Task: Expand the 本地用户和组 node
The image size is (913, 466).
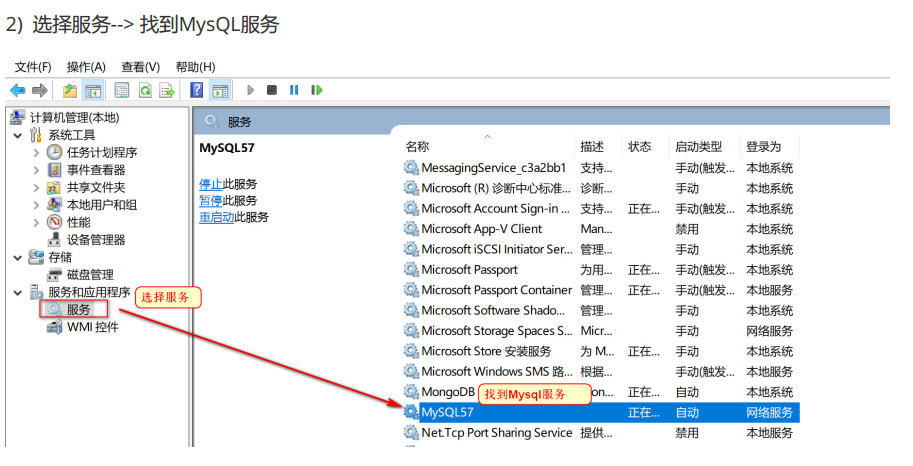Action: coord(36,205)
